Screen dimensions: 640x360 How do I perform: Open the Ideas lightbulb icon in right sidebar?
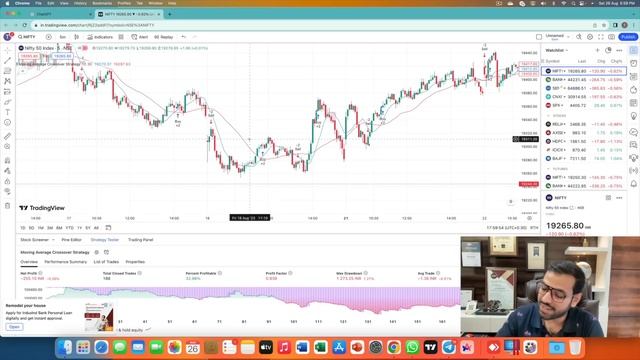tap(633, 116)
